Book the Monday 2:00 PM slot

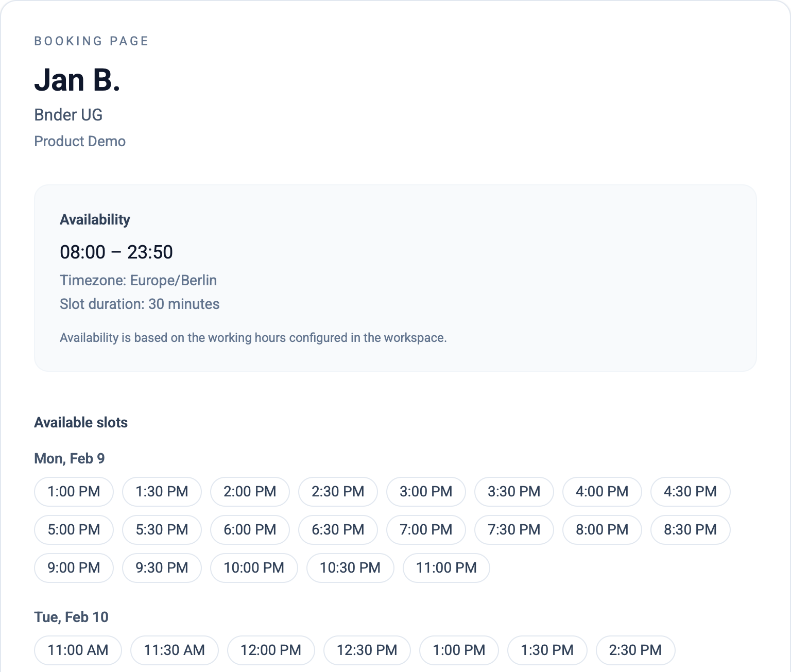[x=250, y=491]
